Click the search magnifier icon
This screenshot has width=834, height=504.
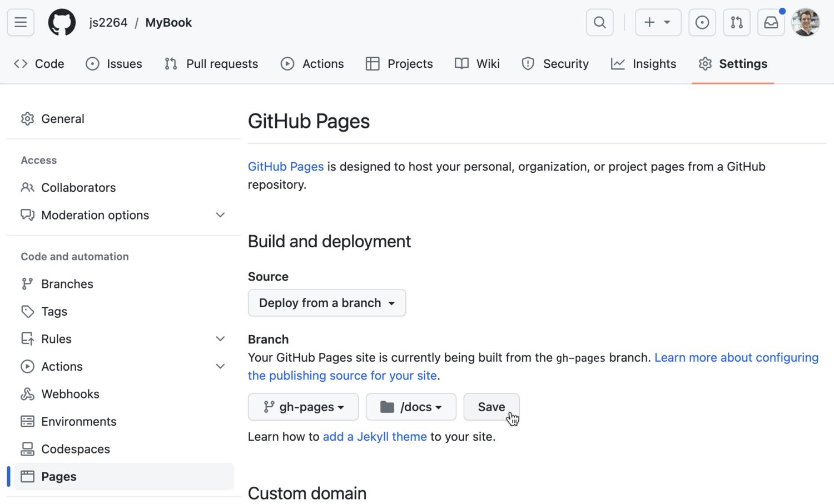click(599, 23)
